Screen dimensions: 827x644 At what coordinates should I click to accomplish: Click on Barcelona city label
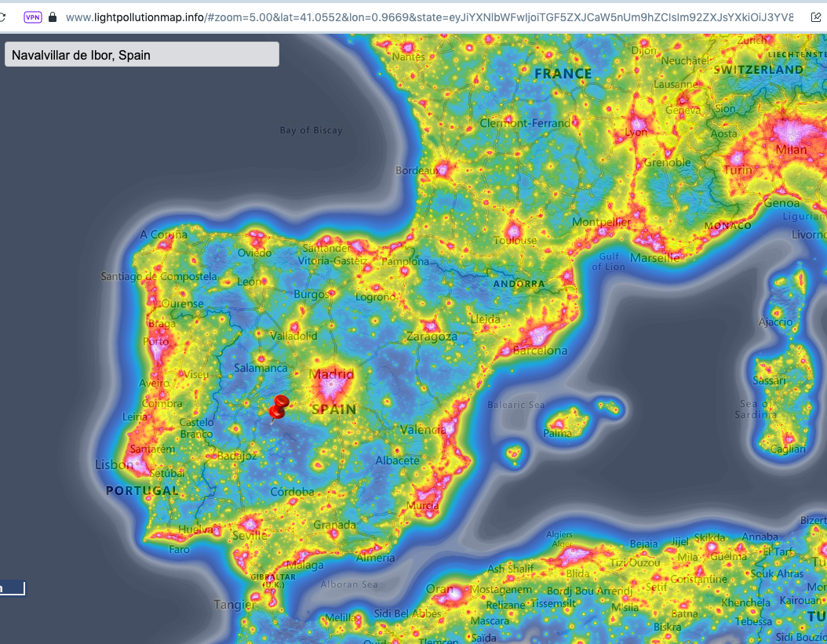[539, 351]
